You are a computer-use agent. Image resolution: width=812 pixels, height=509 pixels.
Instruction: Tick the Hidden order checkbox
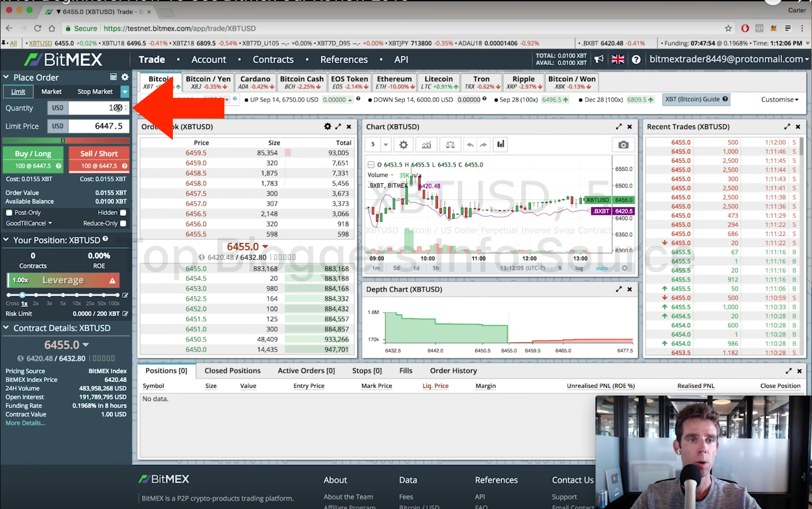(x=123, y=213)
